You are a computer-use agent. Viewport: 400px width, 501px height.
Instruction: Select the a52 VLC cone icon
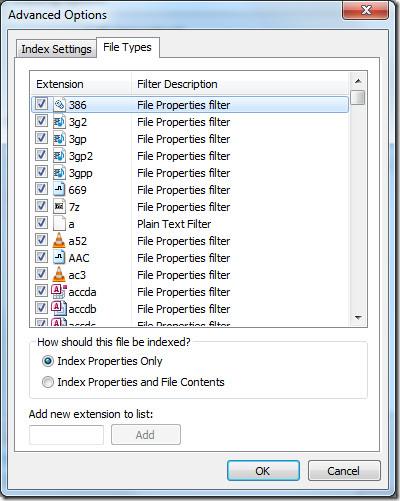point(59,240)
